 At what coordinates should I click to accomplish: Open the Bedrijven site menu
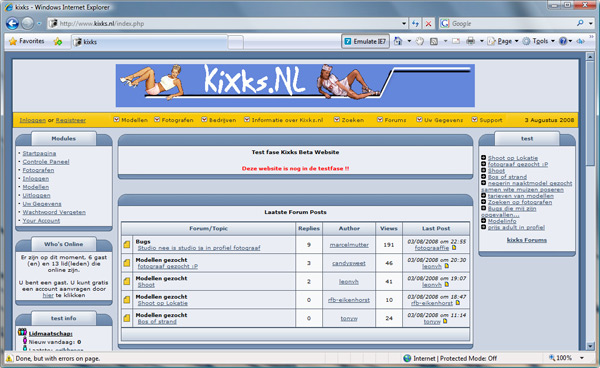pos(219,120)
